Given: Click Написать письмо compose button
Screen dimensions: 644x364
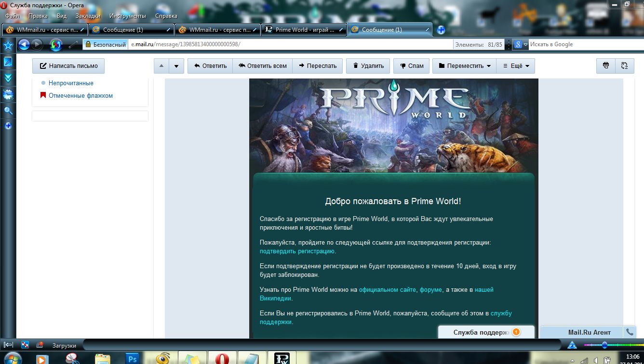Looking at the screenshot, I should (68, 66).
